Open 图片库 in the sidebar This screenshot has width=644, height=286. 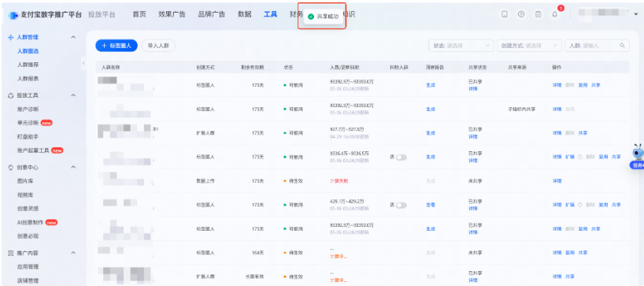click(25, 181)
